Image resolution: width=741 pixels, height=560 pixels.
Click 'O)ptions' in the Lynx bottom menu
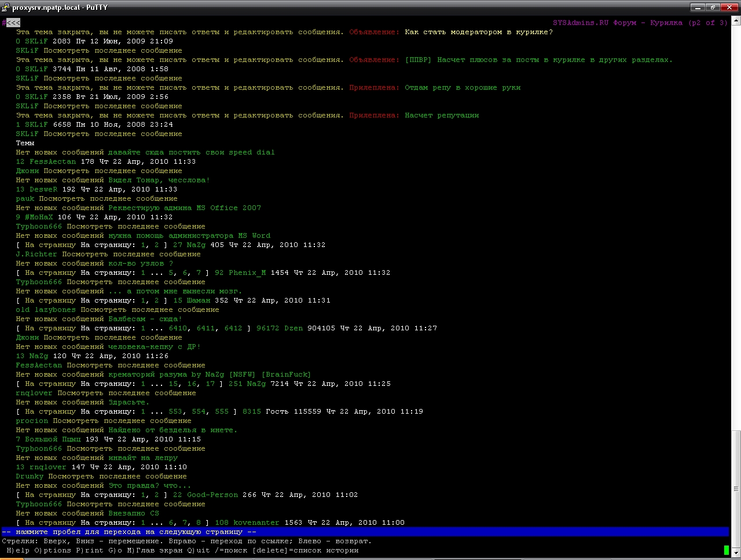(x=53, y=550)
